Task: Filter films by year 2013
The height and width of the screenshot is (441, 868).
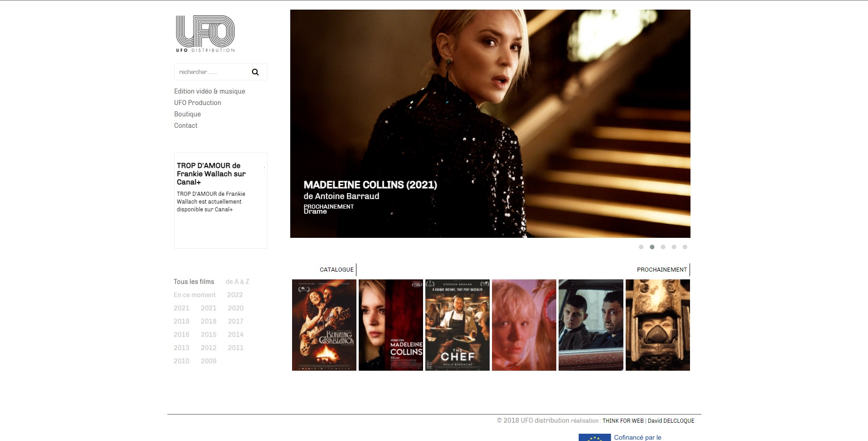Action: 182,348
